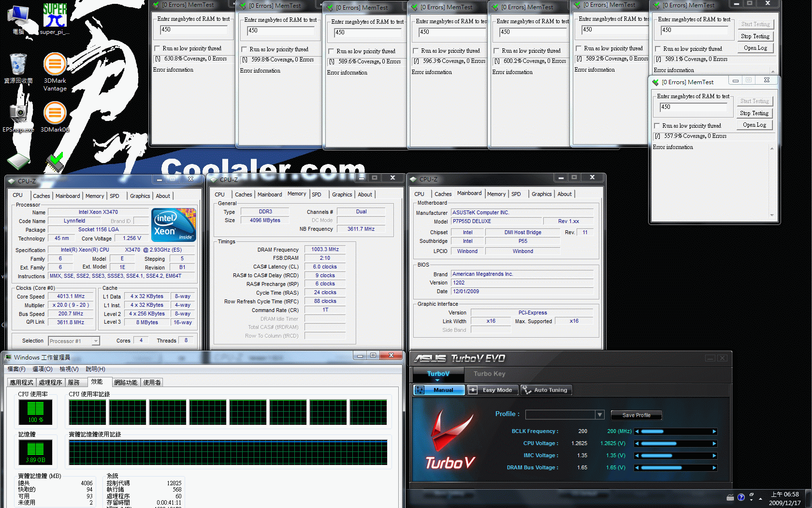Screen dimensions: 812x508
Task: Open 檢視(V) menu in Task Manager
Action: pos(69,369)
